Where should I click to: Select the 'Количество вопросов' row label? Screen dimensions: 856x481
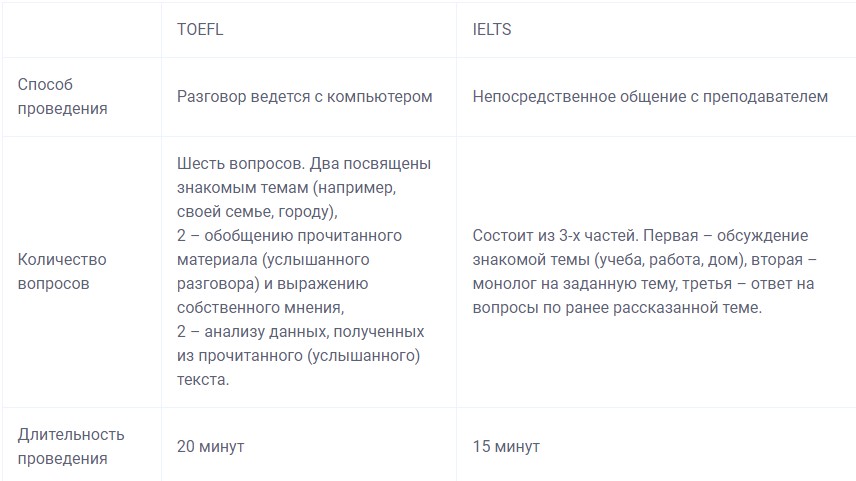tap(62, 271)
